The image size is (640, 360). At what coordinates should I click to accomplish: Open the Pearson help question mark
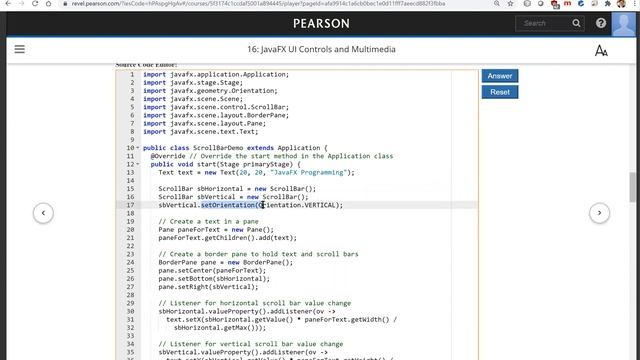pos(601,23)
